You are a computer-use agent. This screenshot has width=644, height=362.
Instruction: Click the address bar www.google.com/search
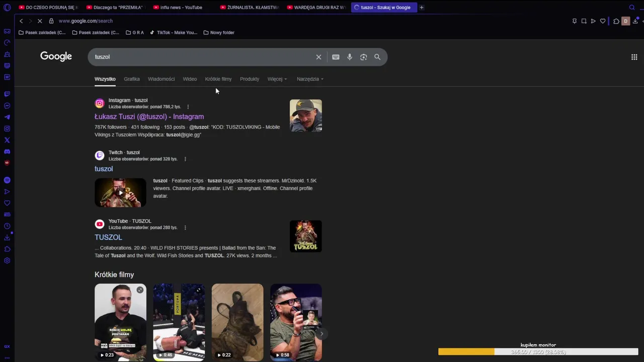86,21
